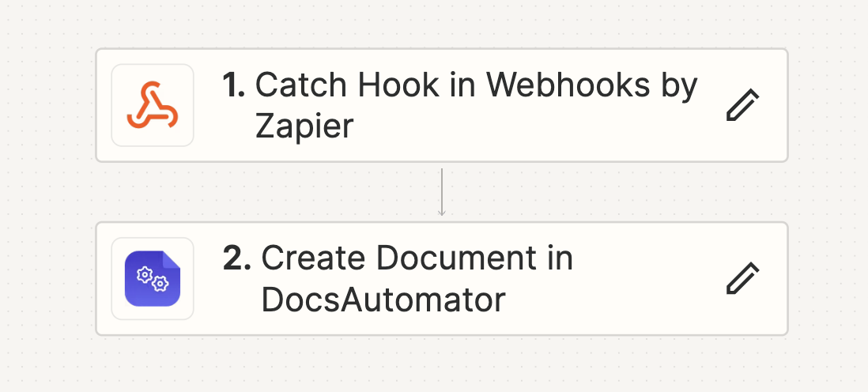Click the "Create Document in" title text
The width and height of the screenshot is (868, 392).
(417, 258)
